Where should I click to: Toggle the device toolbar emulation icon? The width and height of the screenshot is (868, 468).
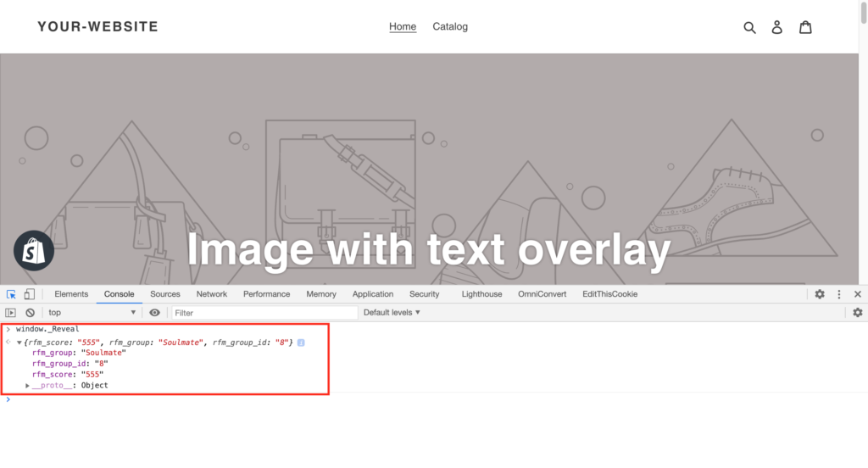30,294
